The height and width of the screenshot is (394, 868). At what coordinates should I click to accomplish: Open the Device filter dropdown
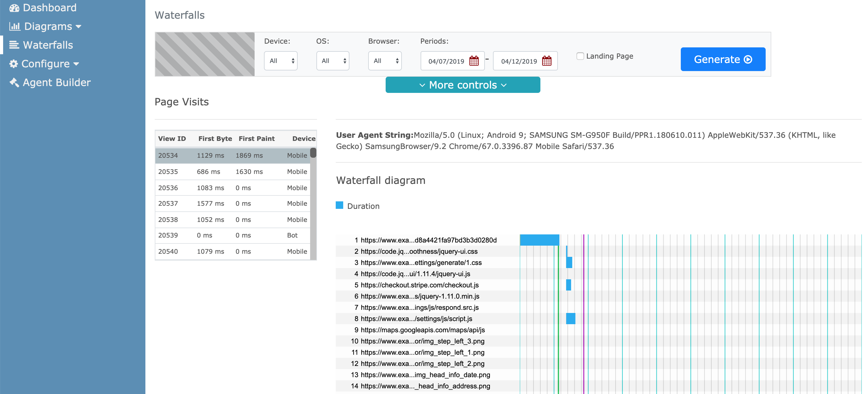[281, 60]
